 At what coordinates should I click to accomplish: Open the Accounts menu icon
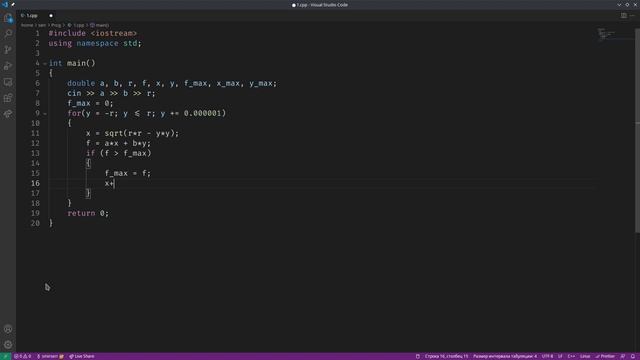tap(8, 329)
